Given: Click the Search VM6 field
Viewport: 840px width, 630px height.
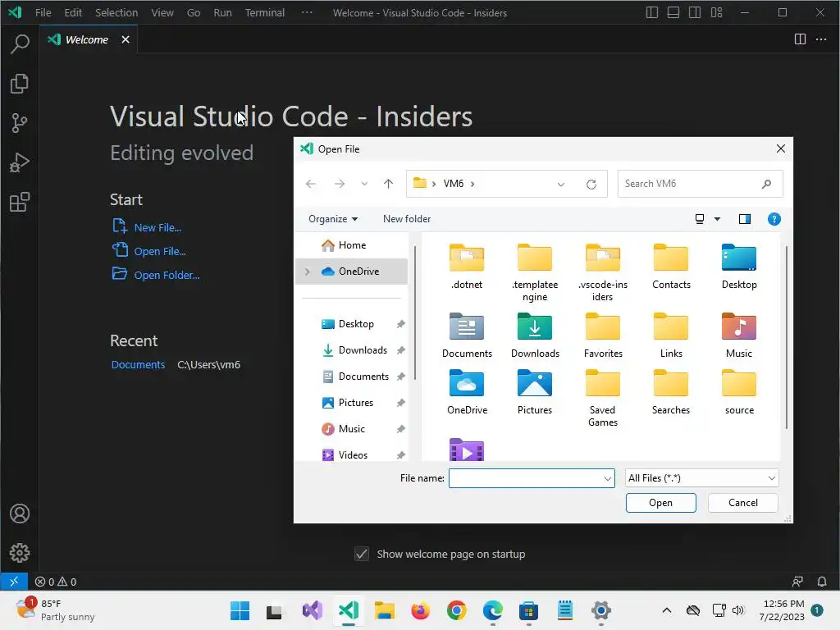Looking at the screenshot, I should tap(701, 184).
